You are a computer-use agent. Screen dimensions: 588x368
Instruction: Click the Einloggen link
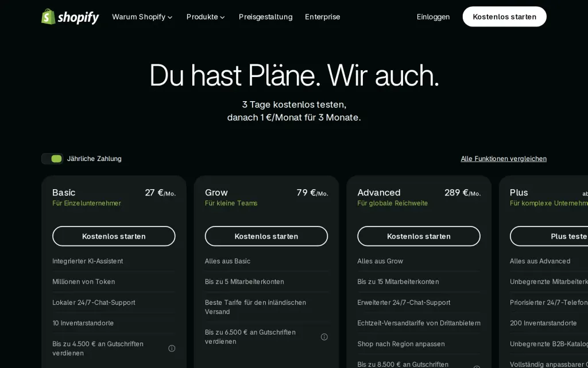(433, 17)
